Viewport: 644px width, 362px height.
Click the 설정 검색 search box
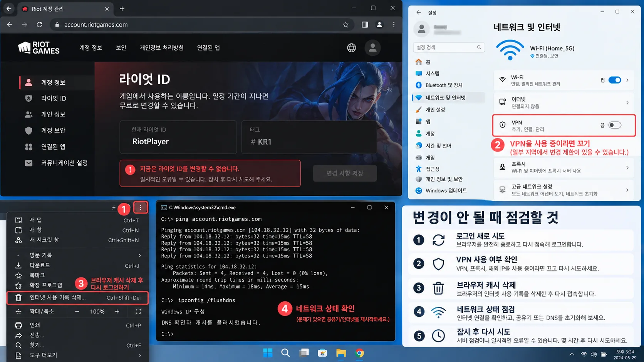point(449,47)
